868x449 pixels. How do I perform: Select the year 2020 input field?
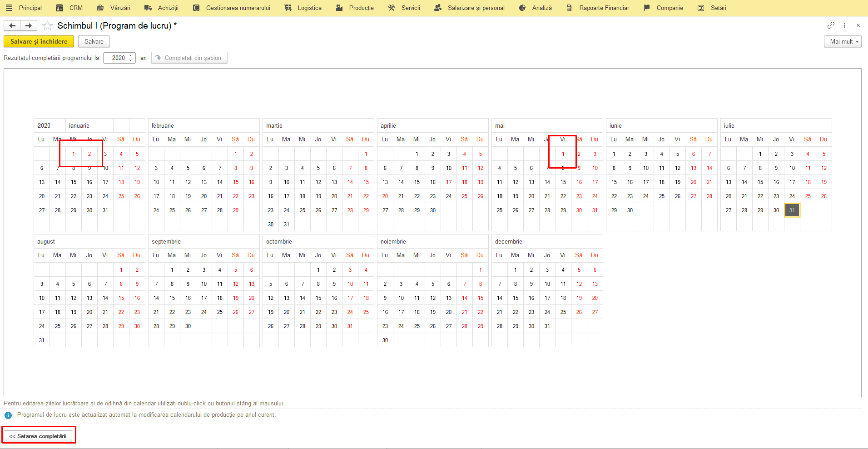click(115, 58)
